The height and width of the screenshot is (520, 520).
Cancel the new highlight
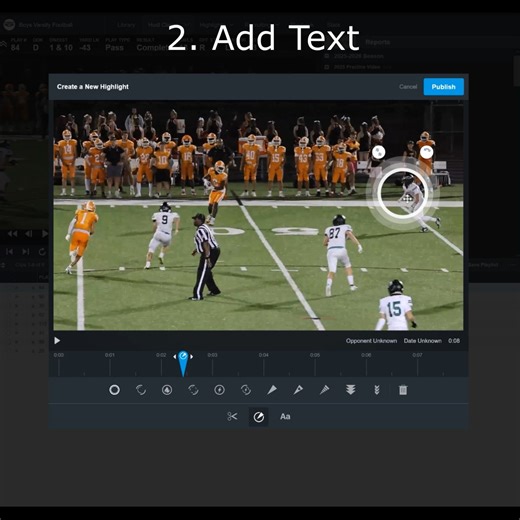pos(408,87)
